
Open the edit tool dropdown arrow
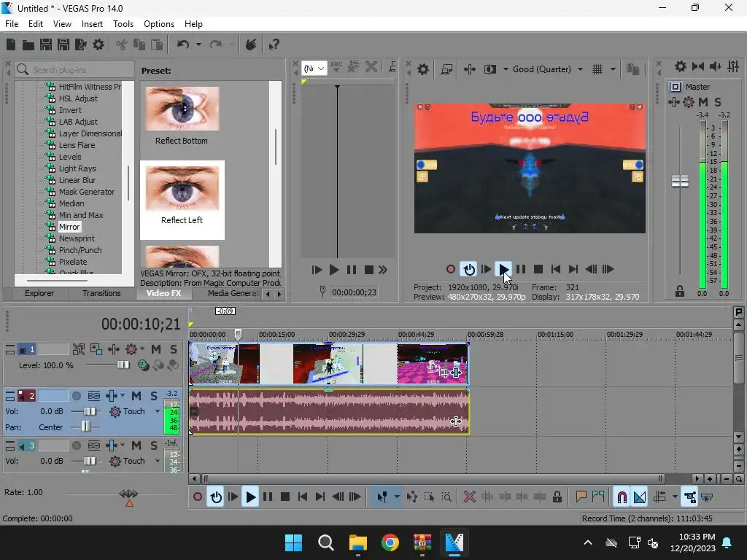click(397, 497)
